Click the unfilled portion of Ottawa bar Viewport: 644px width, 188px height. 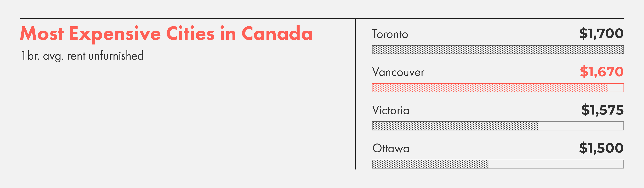coord(556,164)
